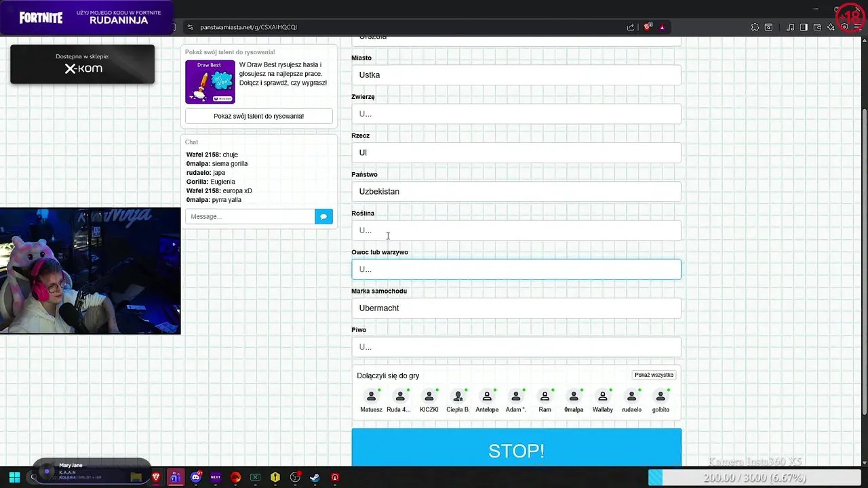Click chat line 'Gorilla: Eugienia'
The width and height of the screenshot is (868, 488).
click(x=211, y=182)
